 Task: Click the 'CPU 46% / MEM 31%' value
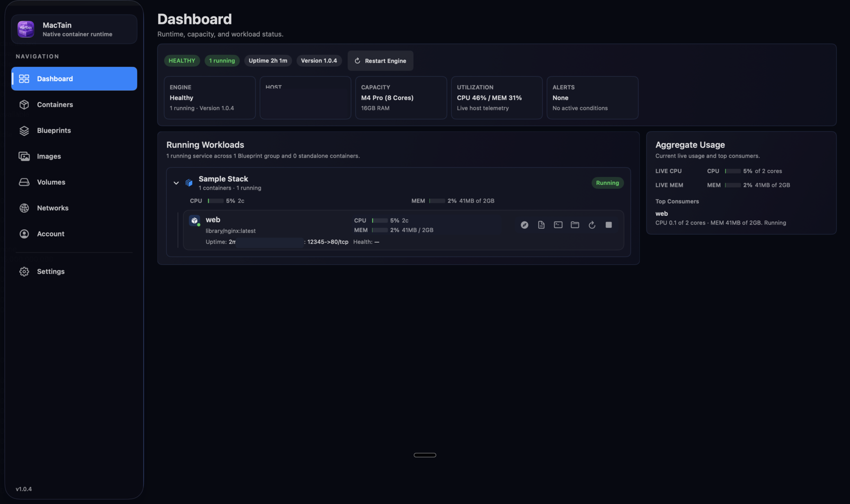[489, 98]
